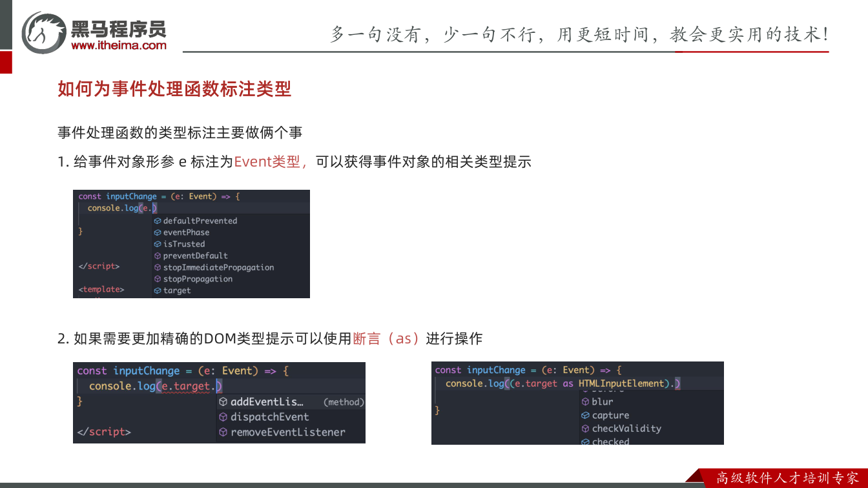This screenshot has height=488, width=868.
Task: Click the itheima horse logo icon
Action: 44,32
